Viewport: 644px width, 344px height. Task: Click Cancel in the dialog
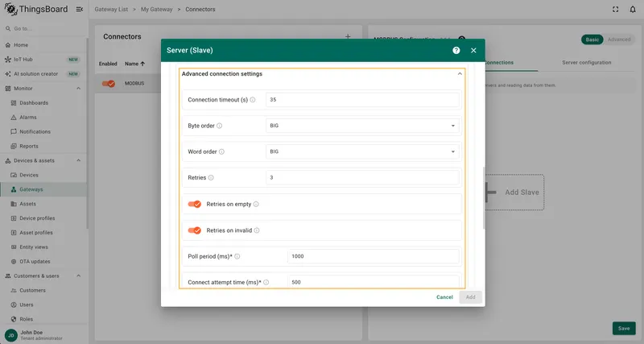tap(444, 297)
